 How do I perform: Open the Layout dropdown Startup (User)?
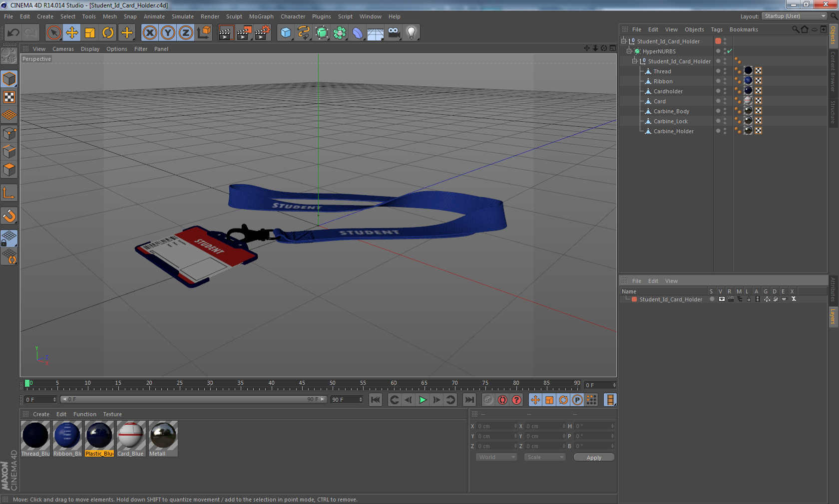pyautogui.click(x=795, y=16)
